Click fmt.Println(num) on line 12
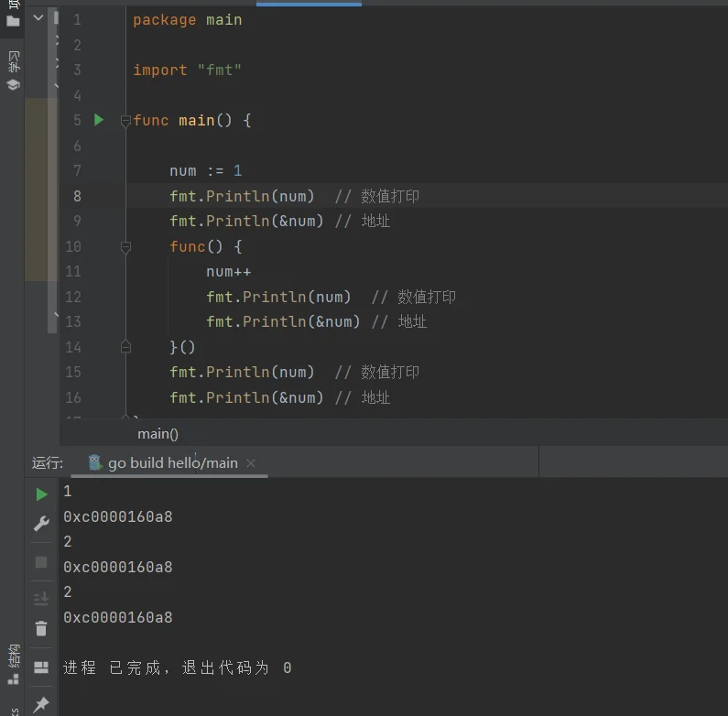The width and height of the screenshot is (728, 716). tap(278, 297)
